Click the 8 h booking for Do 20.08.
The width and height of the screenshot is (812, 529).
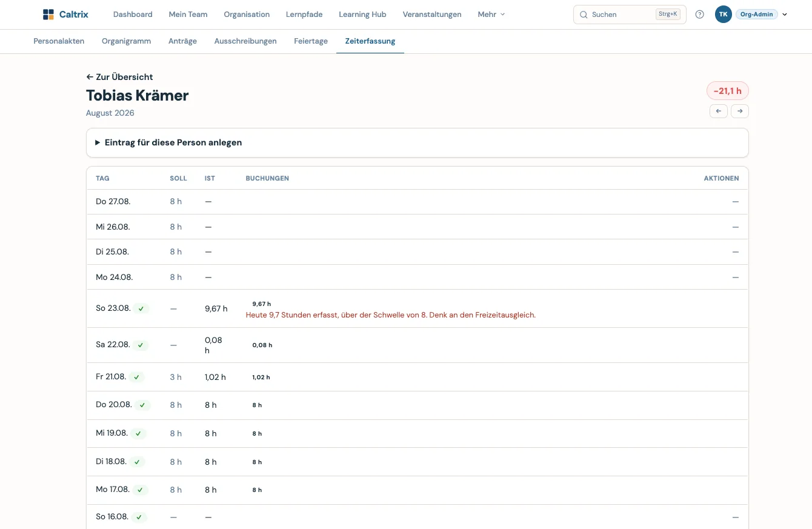tap(257, 405)
